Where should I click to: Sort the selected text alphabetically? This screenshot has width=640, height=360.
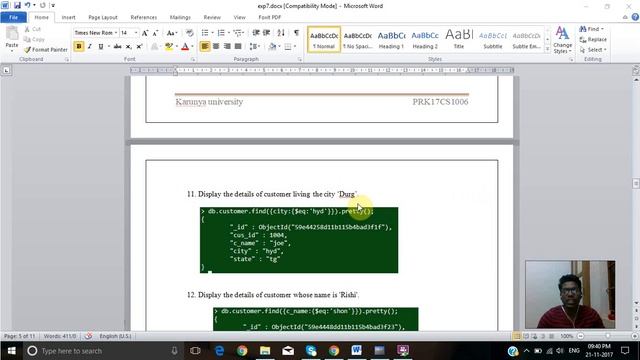(x=281, y=33)
